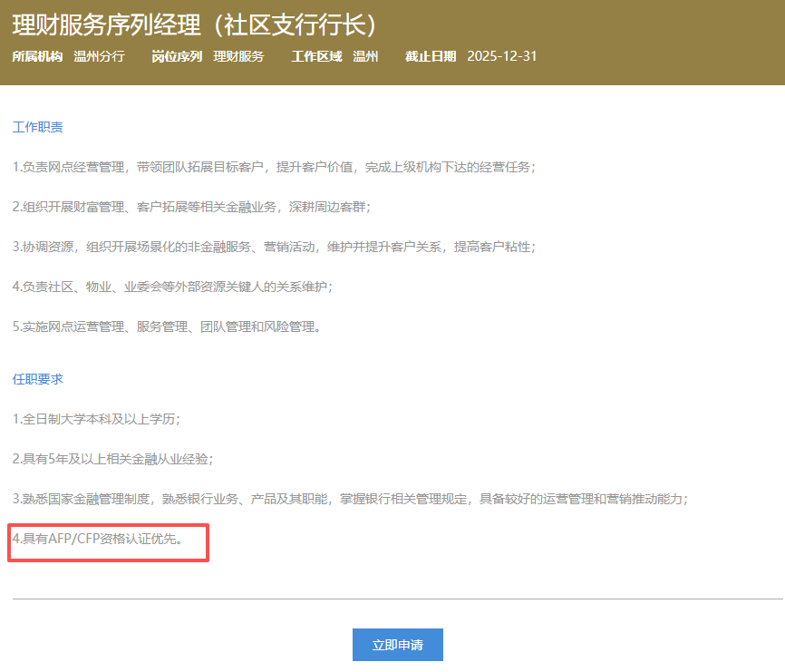Click the 岗位序列 label
The height and width of the screenshot is (672, 785).
coord(177,56)
